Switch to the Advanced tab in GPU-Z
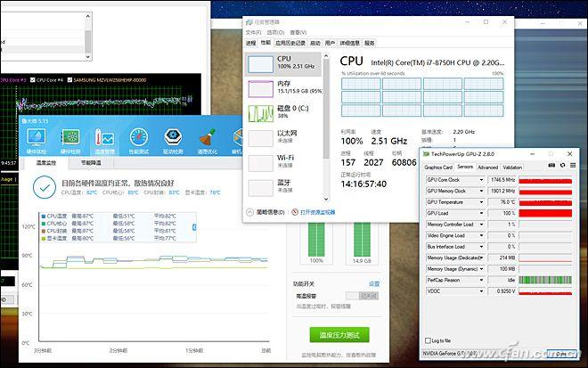The height and width of the screenshot is (368, 588). 487,168
